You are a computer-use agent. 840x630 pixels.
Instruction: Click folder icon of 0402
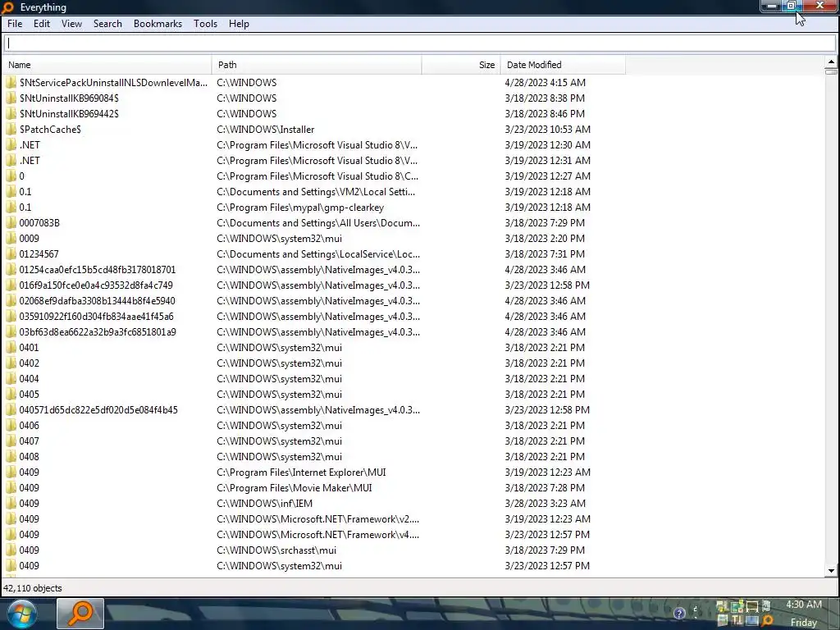[11, 363]
